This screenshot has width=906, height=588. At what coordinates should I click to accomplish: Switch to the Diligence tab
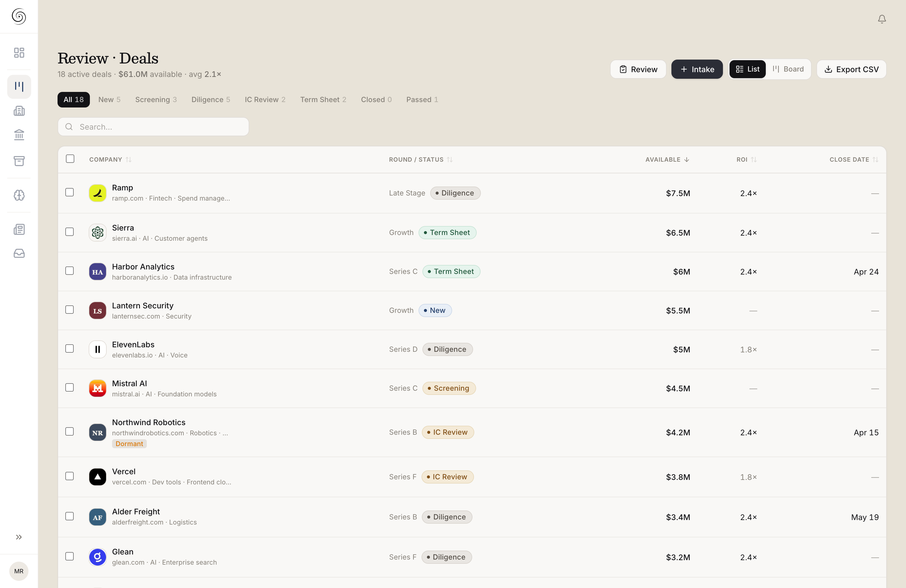click(211, 99)
